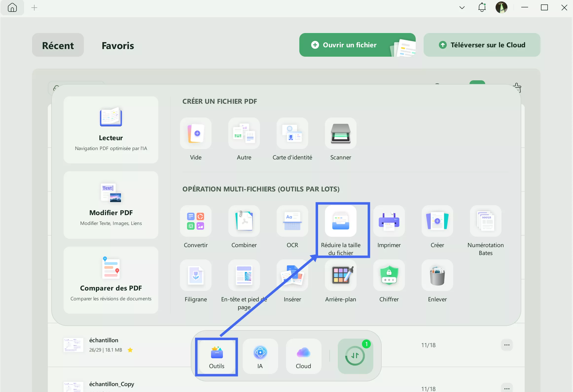
Task: Launch the OCR batch tool
Action: 292,221
